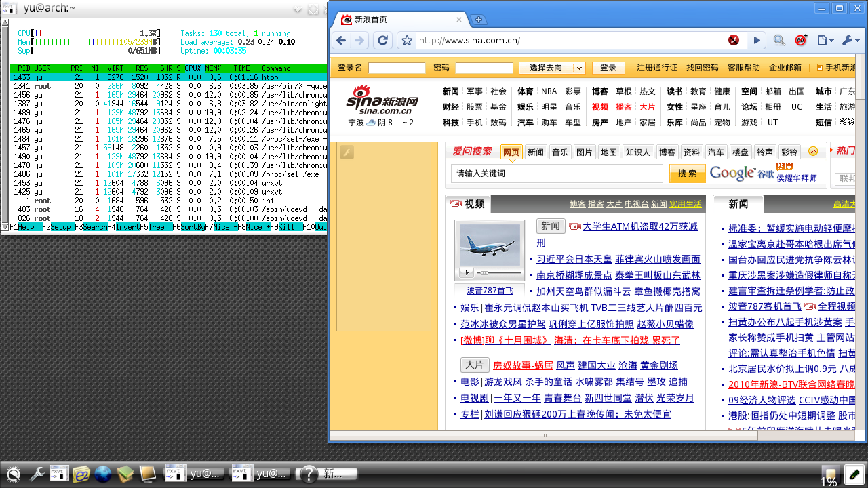This screenshot has height=488, width=868.
Task: Open the main menu icon on the taskbar
Action: pyautogui.click(x=14, y=474)
